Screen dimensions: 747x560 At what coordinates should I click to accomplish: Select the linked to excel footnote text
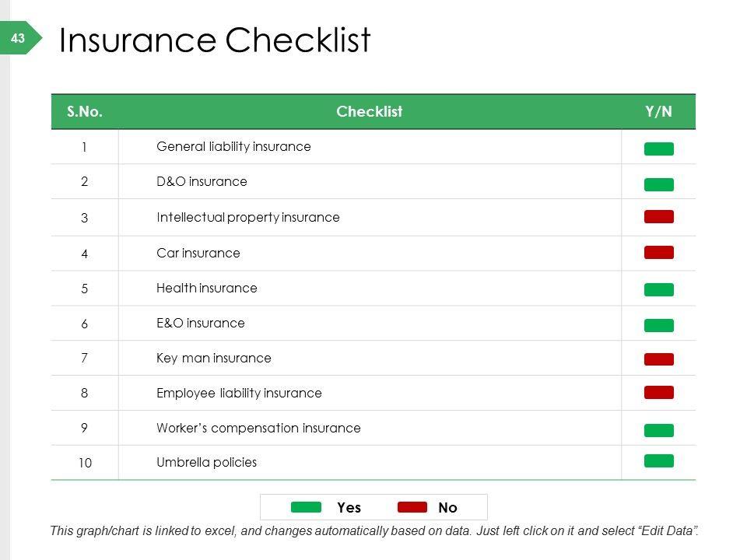point(373,531)
